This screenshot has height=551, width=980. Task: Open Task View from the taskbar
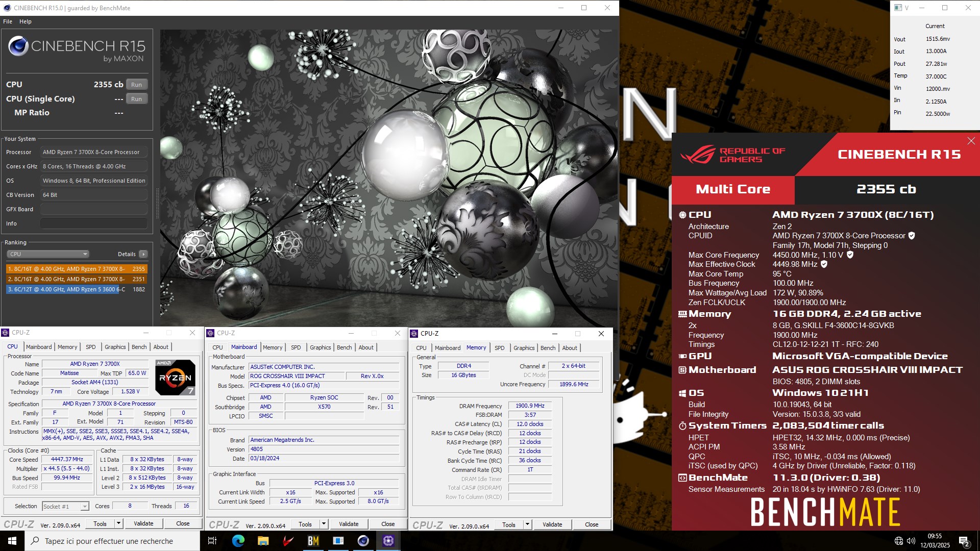212,541
